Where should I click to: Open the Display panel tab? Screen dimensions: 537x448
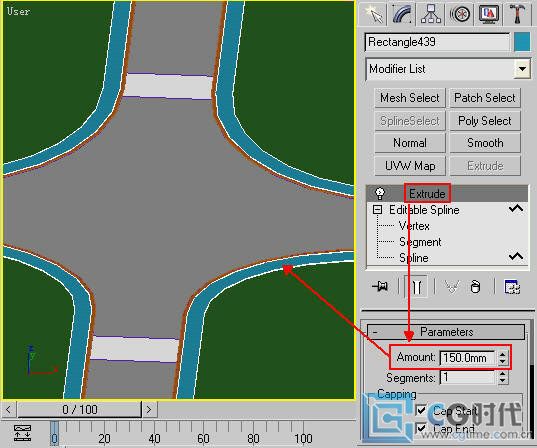tap(488, 14)
